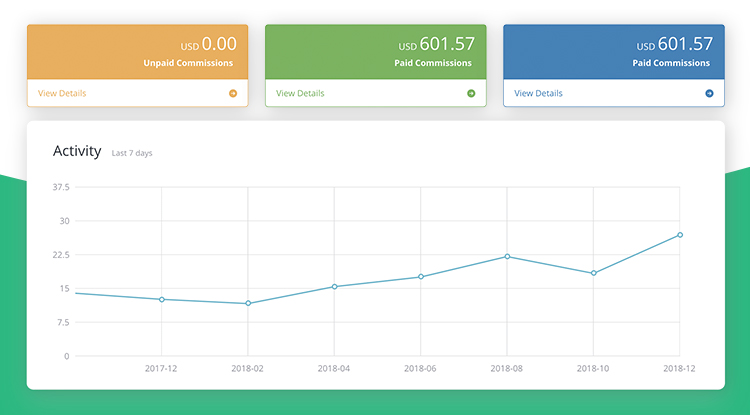
Task: Click the 'Last 7 days' label beside Activity
Action: coord(132,153)
